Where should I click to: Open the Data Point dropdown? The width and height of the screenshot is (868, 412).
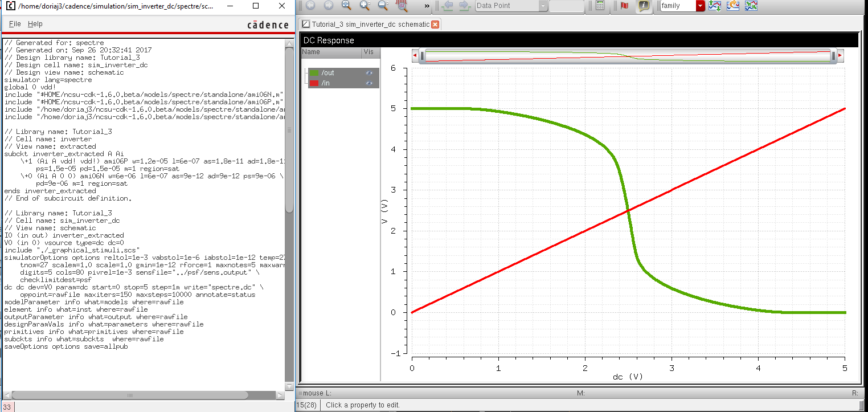543,6
